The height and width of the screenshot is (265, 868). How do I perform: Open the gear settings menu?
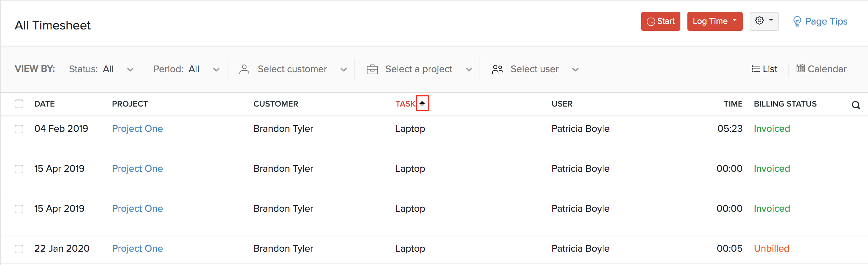point(764,21)
